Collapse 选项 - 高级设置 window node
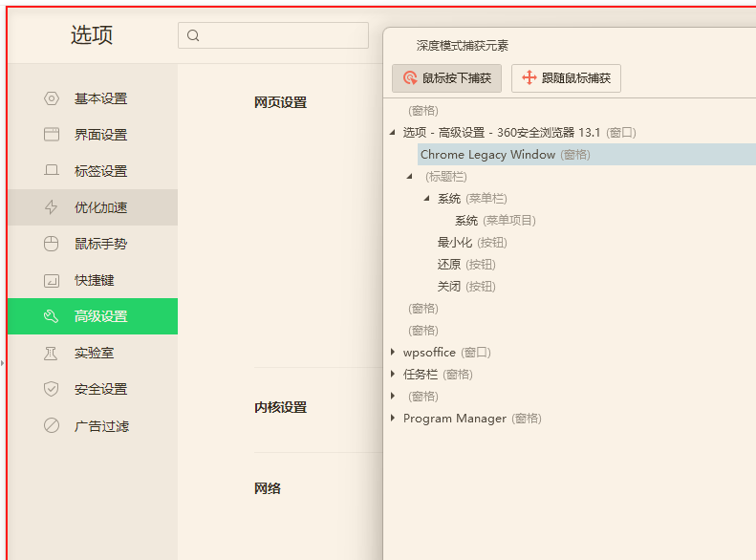This screenshot has width=756, height=560. pyautogui.click(x=393, y=132)
